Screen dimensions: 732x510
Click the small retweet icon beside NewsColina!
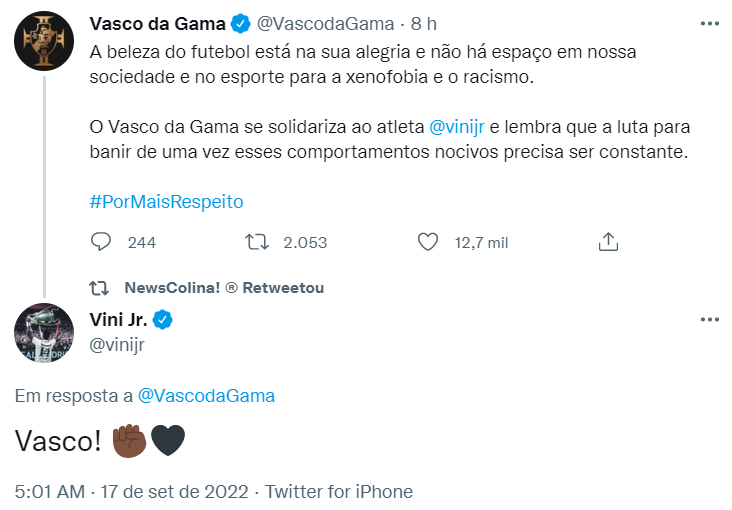(99, 288)
